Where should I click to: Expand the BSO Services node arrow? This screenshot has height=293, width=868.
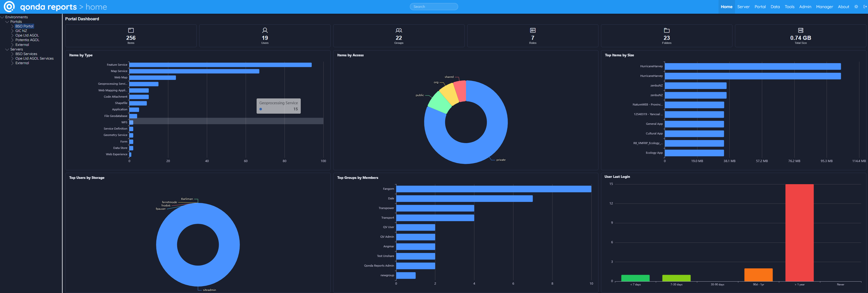[x=12, y=54]
